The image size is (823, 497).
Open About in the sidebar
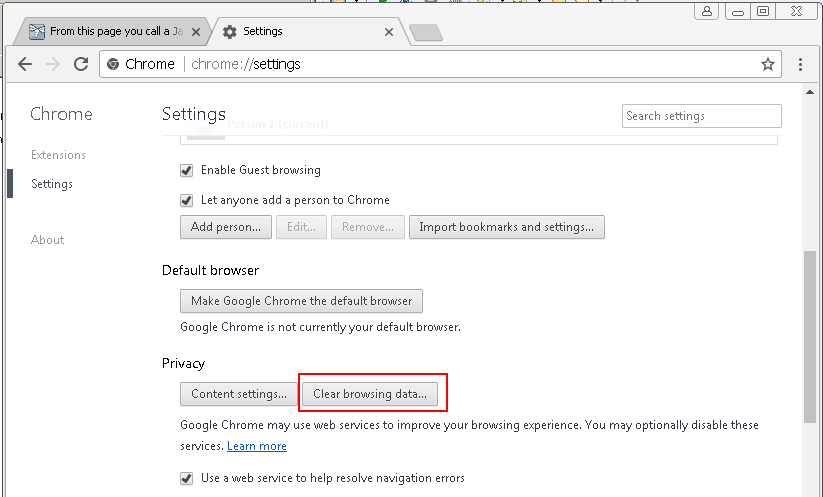[x=47, y=240]
